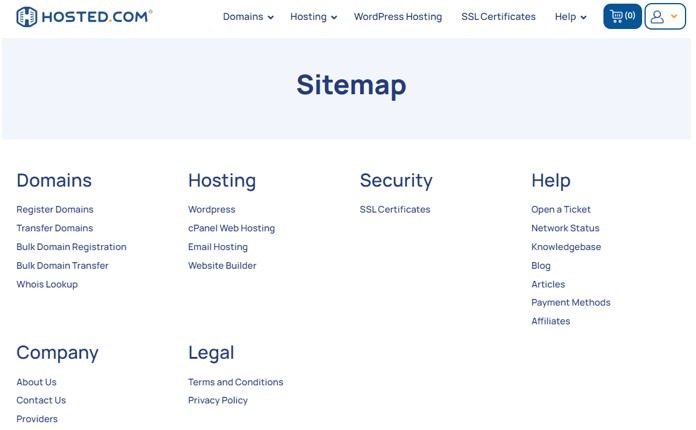Click the Security section heading

click(x=396, y=181)
